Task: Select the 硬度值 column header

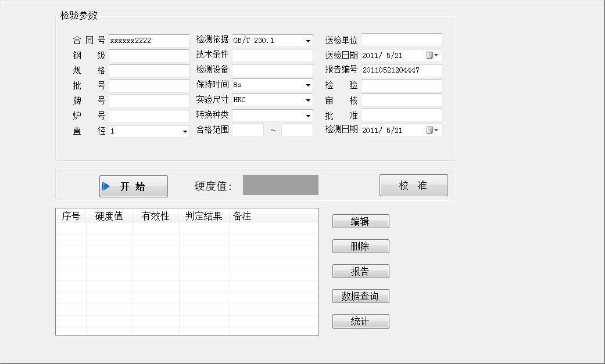Action: (x=109, y=216)
